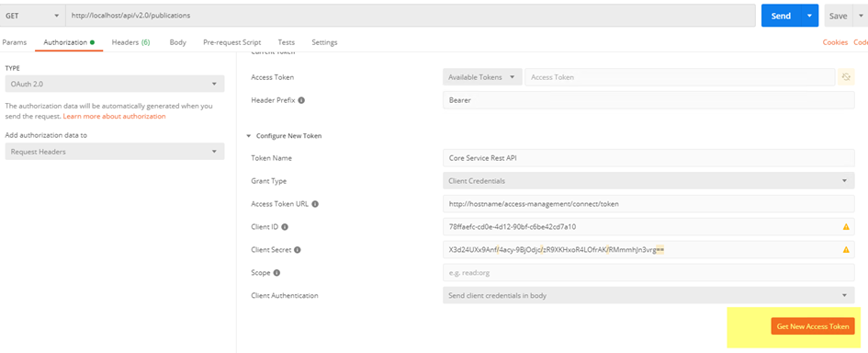Click the Client ID info icon
Screen dimensions: 868x353
pyautogui.click(x=285, y=227)
